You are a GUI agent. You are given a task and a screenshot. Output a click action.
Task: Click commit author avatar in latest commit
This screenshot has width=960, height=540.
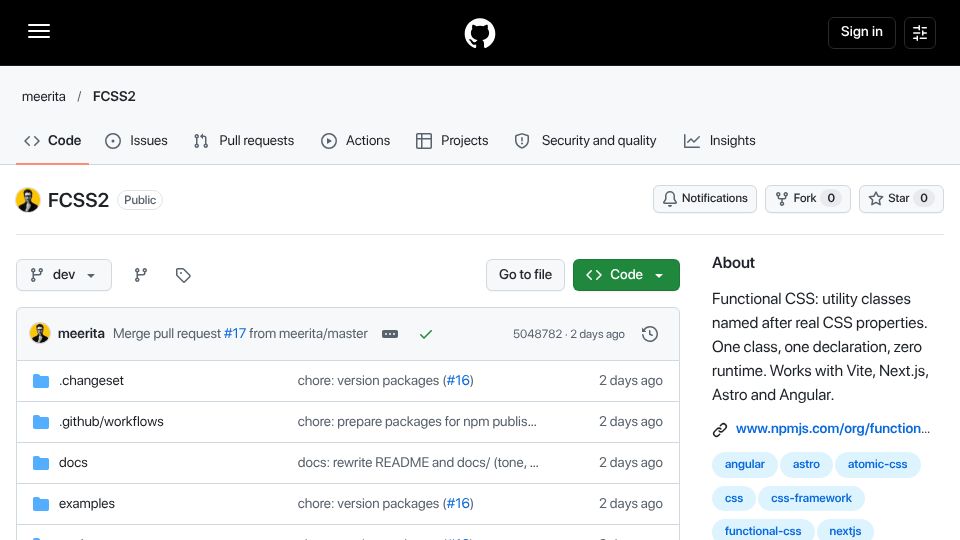[x=40, y=334]
